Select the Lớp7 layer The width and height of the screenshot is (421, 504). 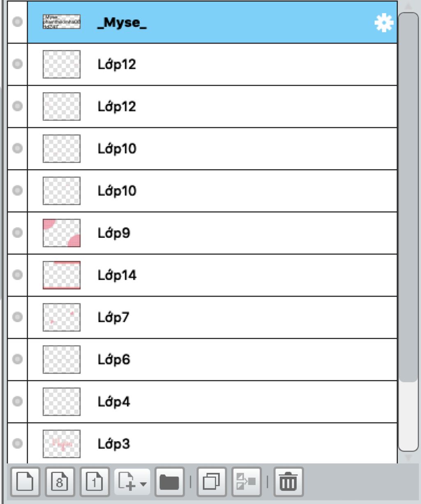[x=212, y=317]
